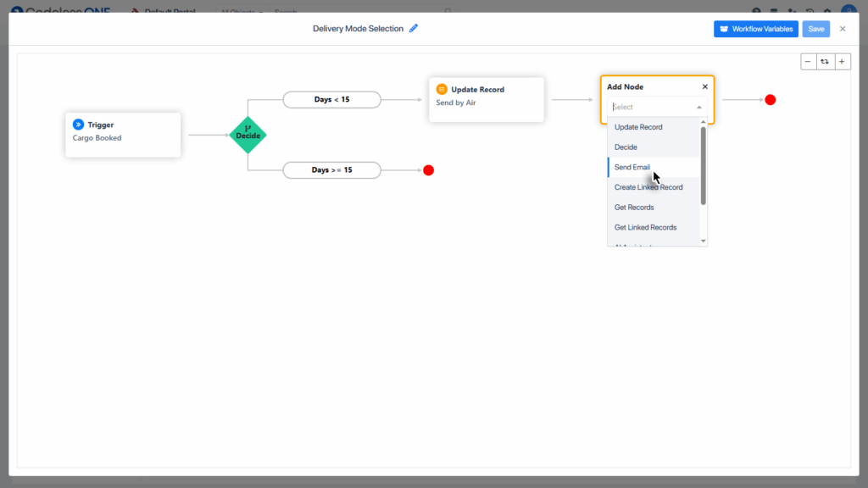Click the red end node after Days >= 15

pyautogui.click(x=428, y=170)
